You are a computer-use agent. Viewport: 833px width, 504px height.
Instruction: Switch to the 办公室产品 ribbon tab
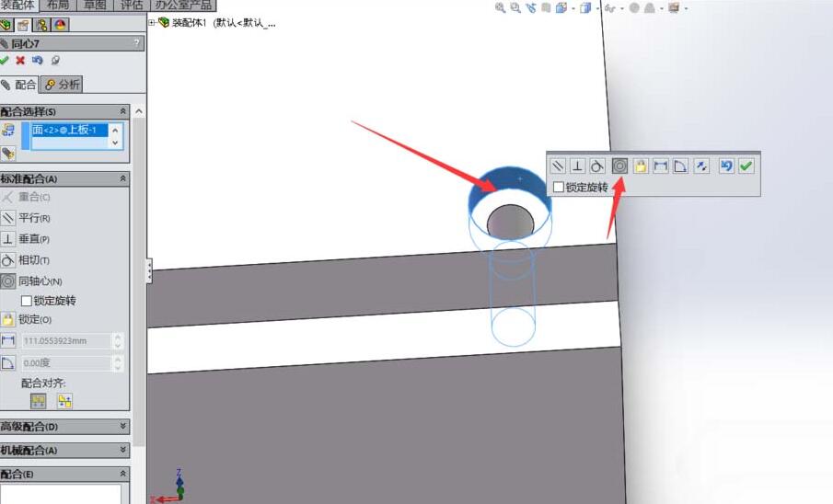(183, 6)
